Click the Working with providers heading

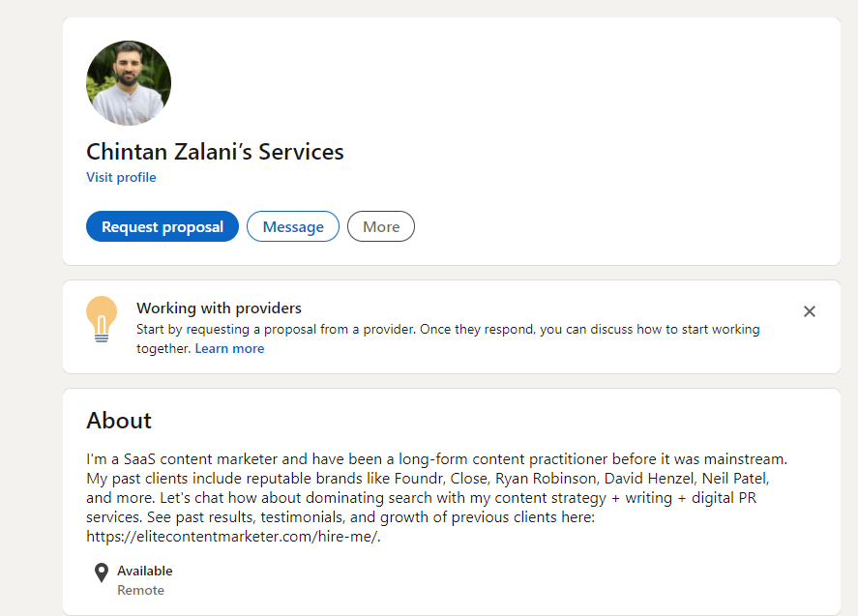(219, 308)
